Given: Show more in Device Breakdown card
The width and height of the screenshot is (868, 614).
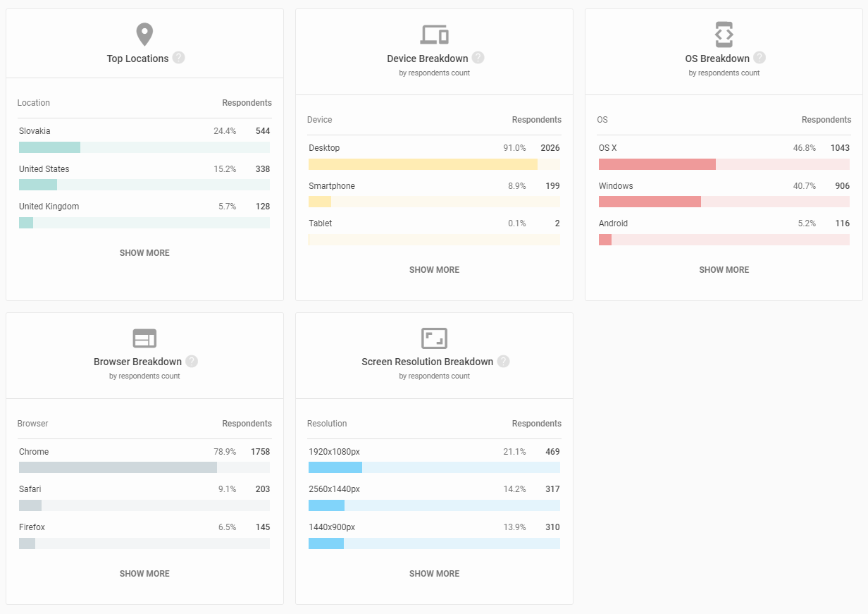Looking at the screenshot, I should pyautogui.click(x=434, y=270).
